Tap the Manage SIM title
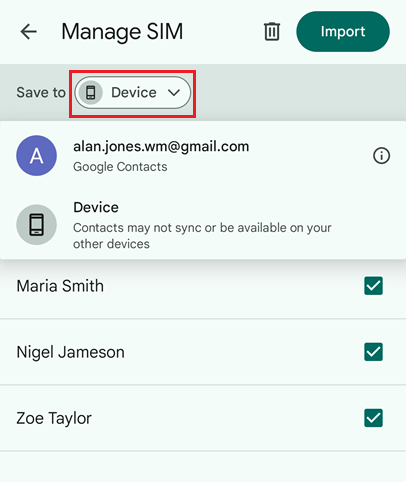The image size is (406, 482). pos(122,32)
